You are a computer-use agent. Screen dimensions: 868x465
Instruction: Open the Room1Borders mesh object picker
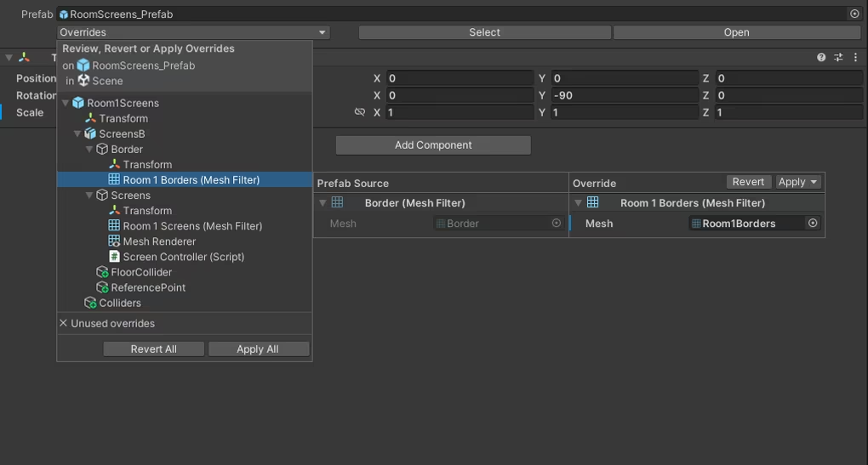(813, 224)
